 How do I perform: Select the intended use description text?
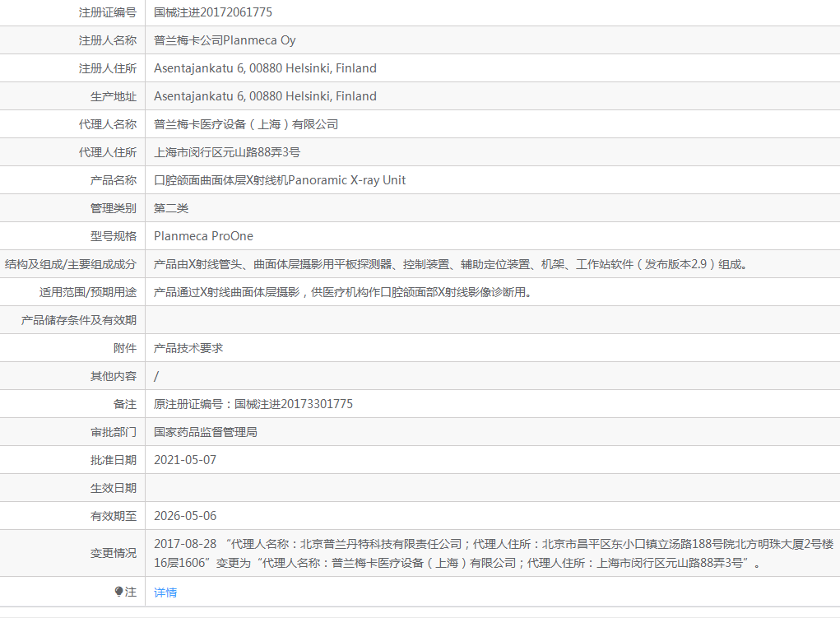point(342,292)
